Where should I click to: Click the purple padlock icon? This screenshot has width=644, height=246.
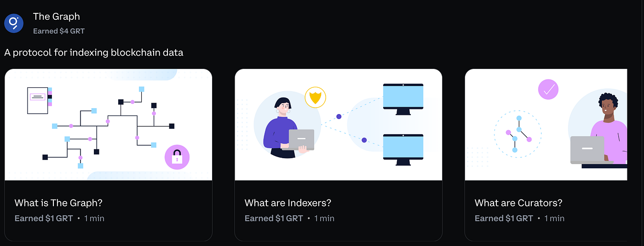[x=177, y=157]
